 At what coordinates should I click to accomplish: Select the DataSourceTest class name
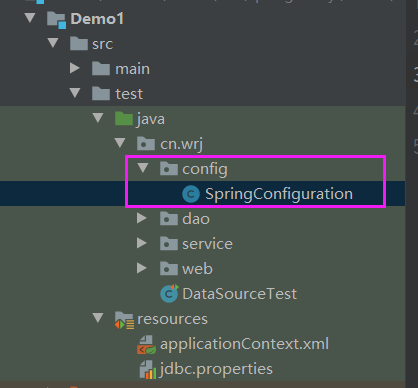pyautogui.click(x=240, y=294)
